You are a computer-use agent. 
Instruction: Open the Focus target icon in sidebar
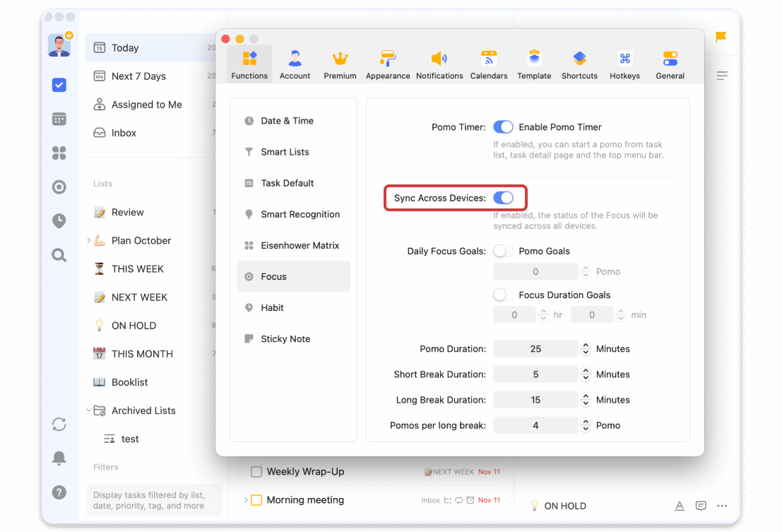59,187
